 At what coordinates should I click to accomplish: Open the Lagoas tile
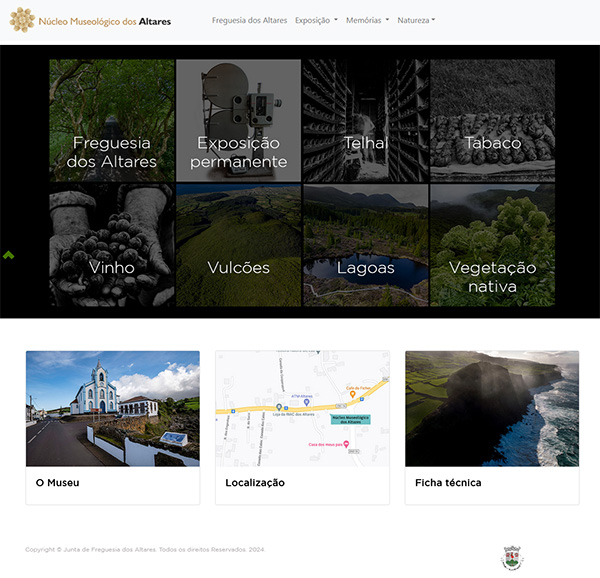pos(366,245)
